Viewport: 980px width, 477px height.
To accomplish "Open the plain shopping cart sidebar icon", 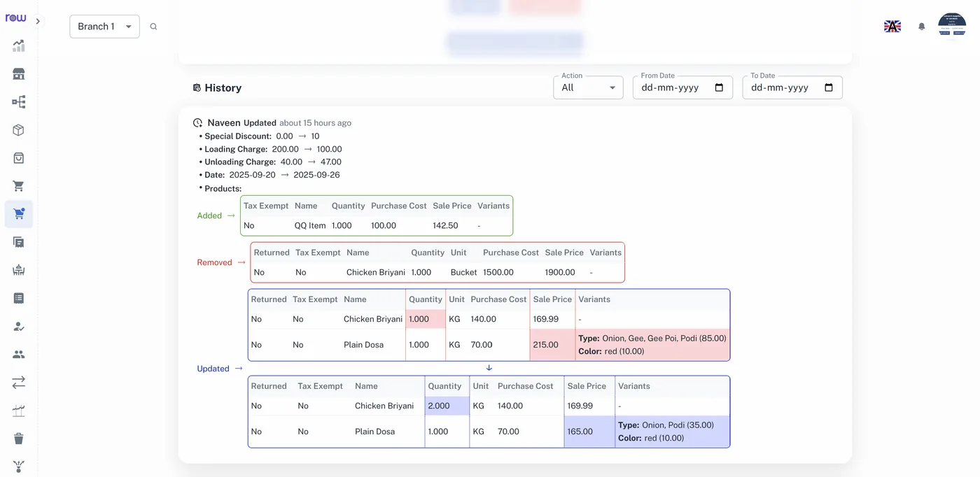I will click(19, 186).
